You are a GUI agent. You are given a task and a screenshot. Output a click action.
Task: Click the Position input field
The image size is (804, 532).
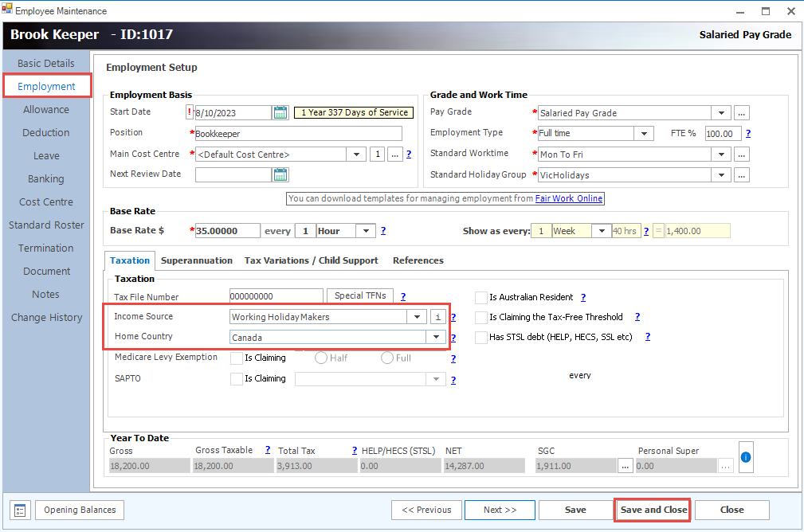[x=299, y=134]
